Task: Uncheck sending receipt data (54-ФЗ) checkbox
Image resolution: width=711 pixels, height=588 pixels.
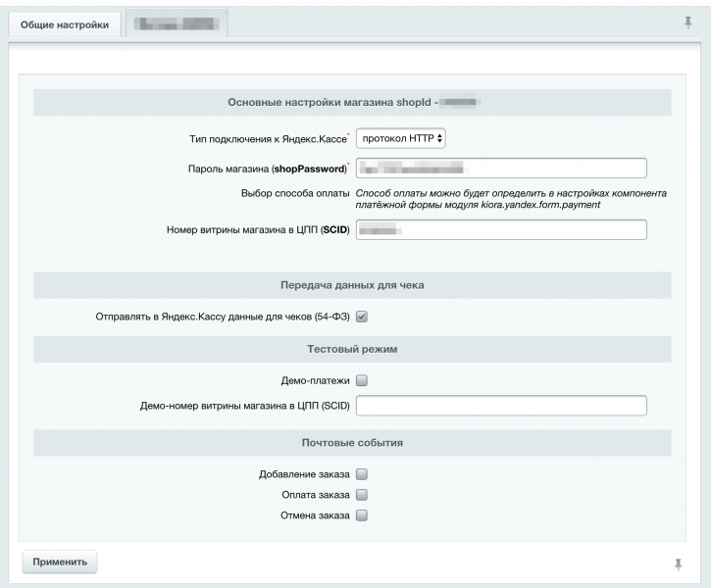Action: point(361,317)
